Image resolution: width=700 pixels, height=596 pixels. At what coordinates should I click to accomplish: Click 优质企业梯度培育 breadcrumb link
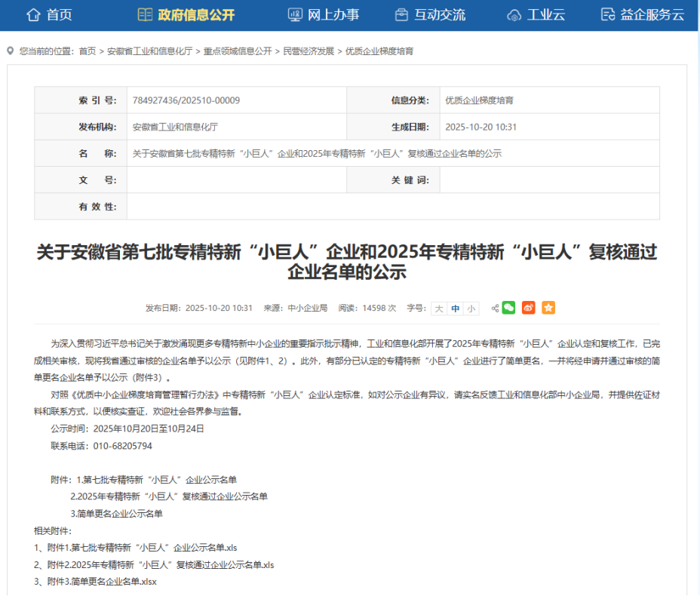(379, 51)
